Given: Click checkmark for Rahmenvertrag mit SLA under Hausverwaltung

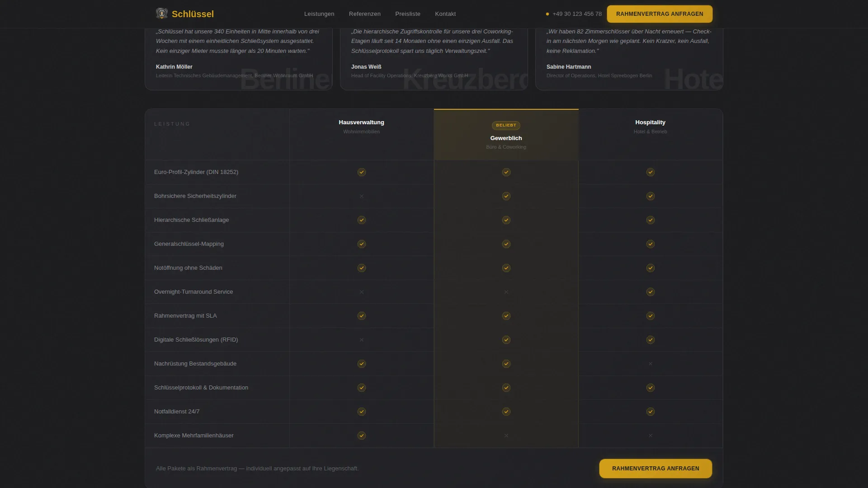Looking at the screenshot, I should point(362,316).
